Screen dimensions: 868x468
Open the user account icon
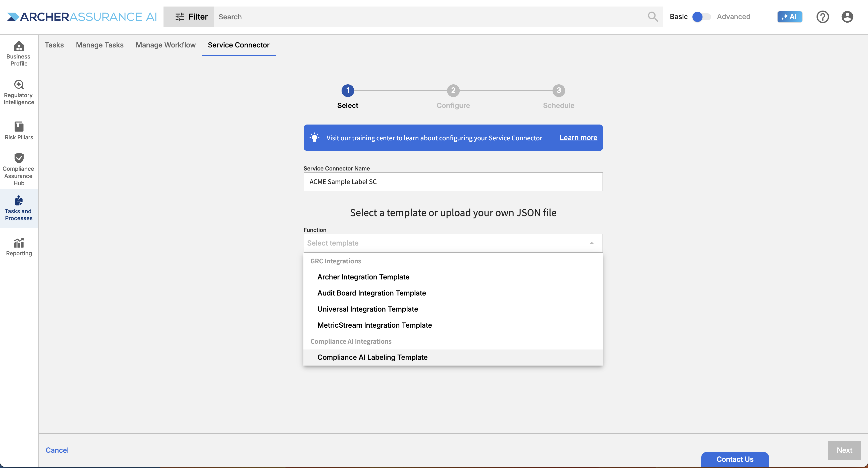pos(847,17)
